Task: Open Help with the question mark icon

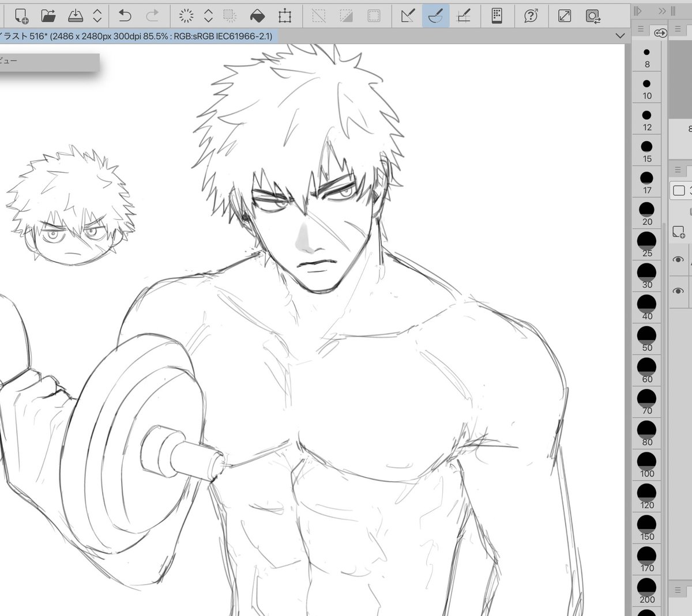Action: click(531, 16)
